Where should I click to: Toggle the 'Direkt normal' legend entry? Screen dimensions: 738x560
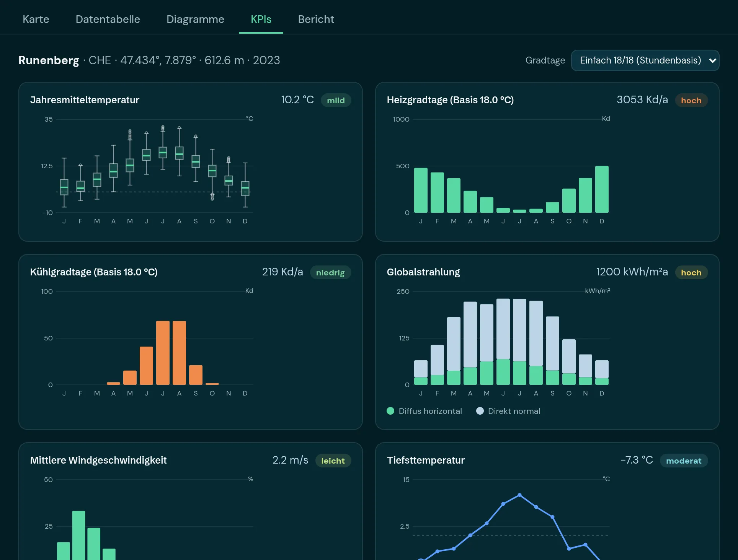[x=508, y=411]
